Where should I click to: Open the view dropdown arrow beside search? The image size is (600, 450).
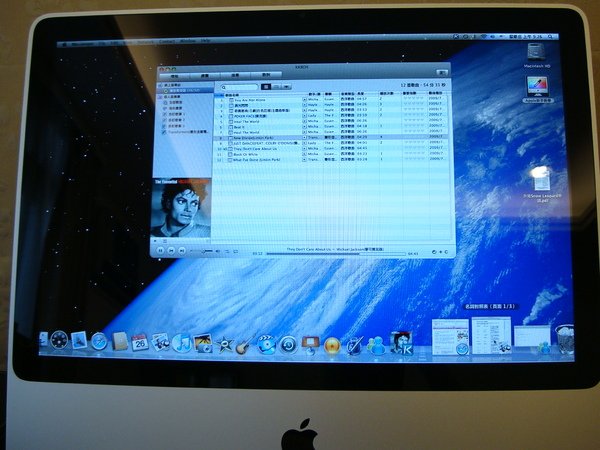click(287, 87)
